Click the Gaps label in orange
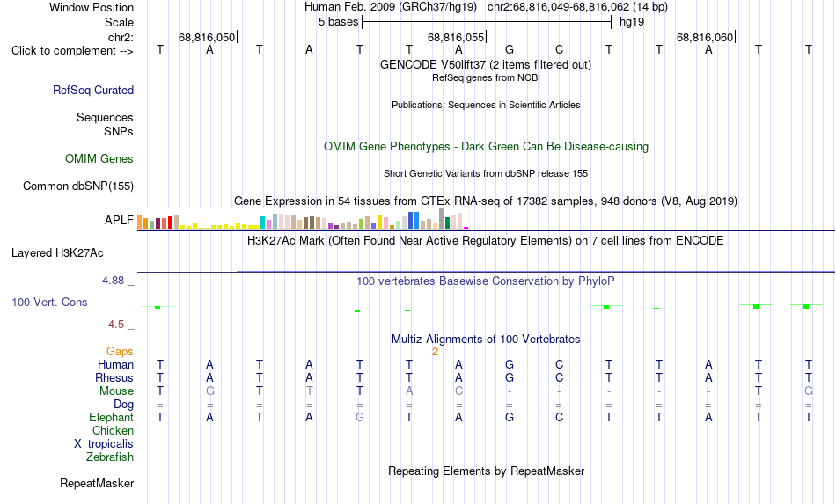This screenshot has height=504, width=836. tap(120, 351)
